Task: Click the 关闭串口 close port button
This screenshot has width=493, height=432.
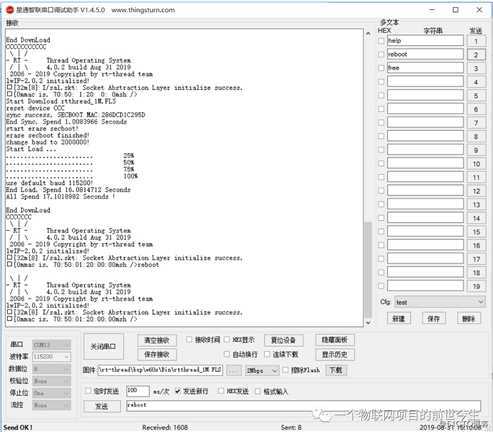Action: tap(103, 347)
